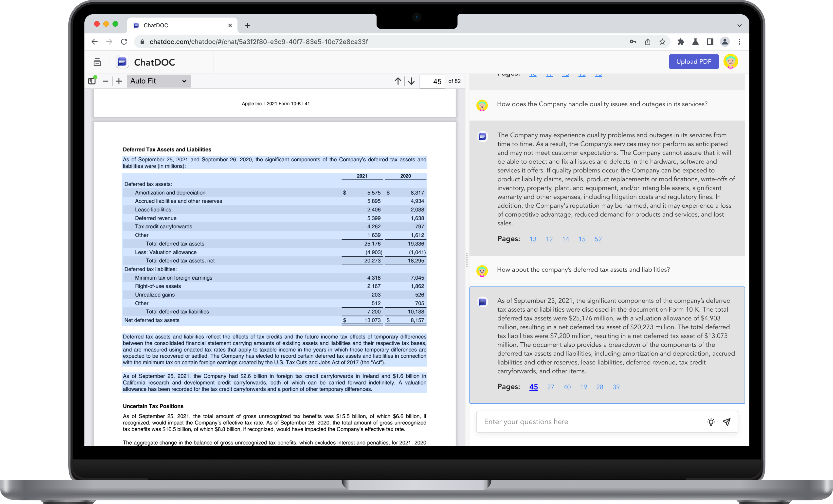The width and height of the screenshot is (833, 504).
Task: Open the browser extensions puzzle icon
Action: click(681, 42)
